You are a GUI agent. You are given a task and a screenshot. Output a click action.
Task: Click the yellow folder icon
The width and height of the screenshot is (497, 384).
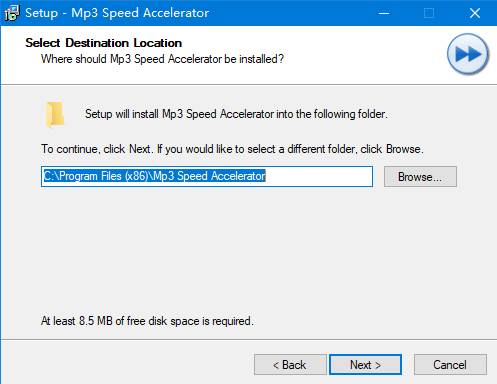[55, 115]
